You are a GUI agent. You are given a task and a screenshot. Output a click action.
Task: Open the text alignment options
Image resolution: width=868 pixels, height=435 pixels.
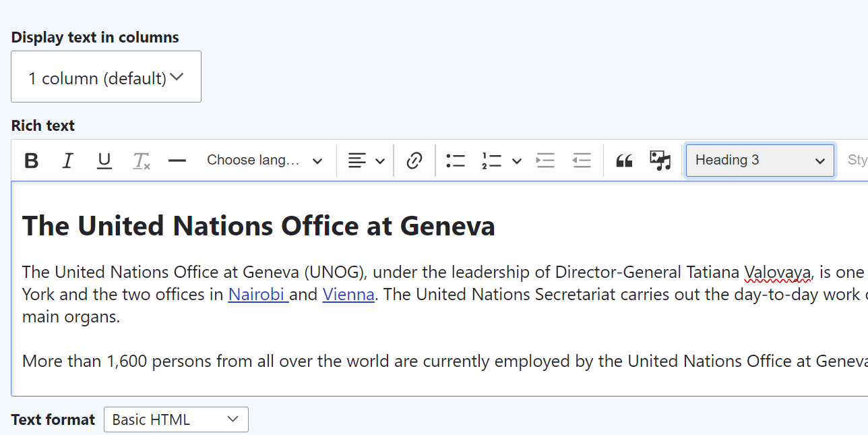pos(365,160)
